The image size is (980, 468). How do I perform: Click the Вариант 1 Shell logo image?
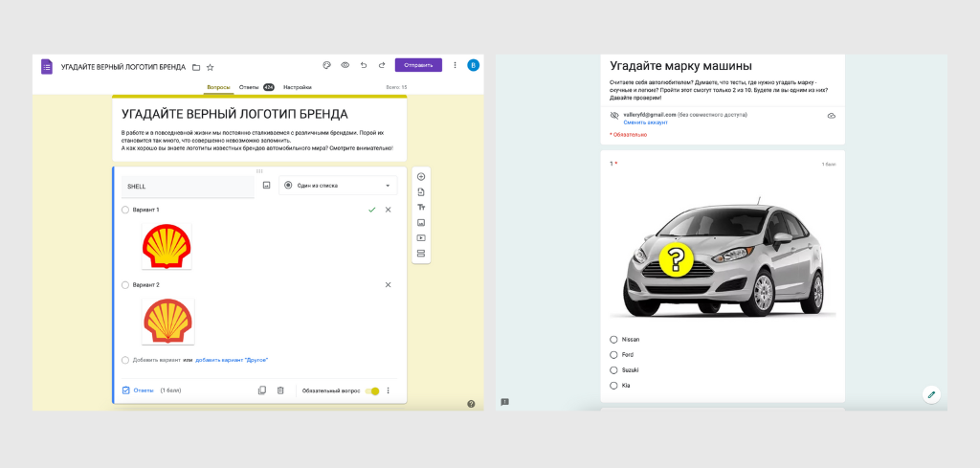coord(167,246)
